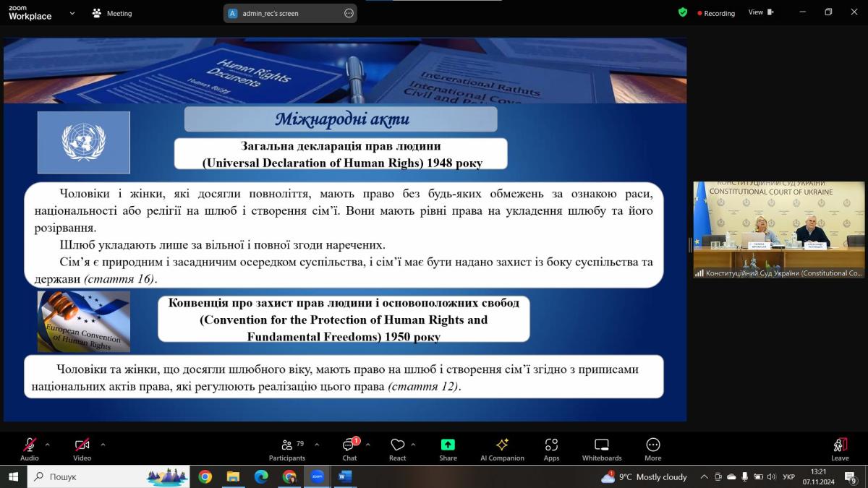This screenshot has width=868, height=488.
Task: Expand video options chevron next to Video
Action: (103, 445)
